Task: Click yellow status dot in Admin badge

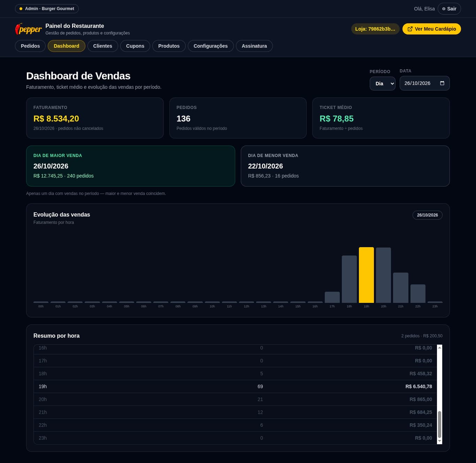Action: click(21, 9)
